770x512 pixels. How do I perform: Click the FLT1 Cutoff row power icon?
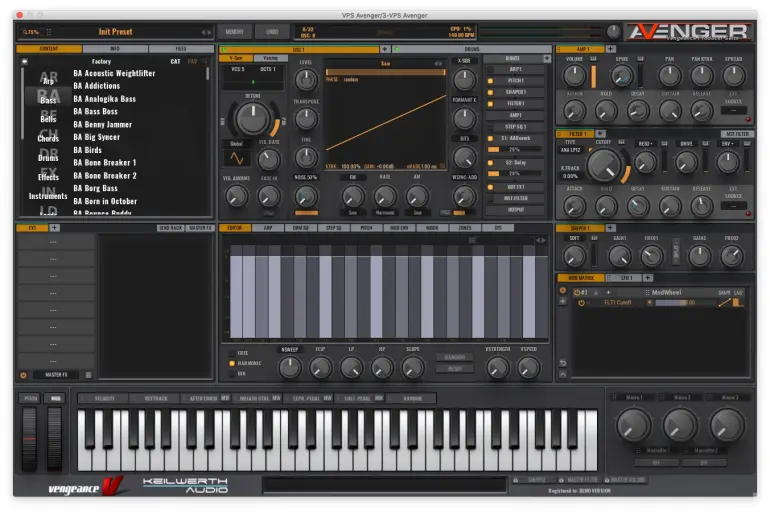581,303
